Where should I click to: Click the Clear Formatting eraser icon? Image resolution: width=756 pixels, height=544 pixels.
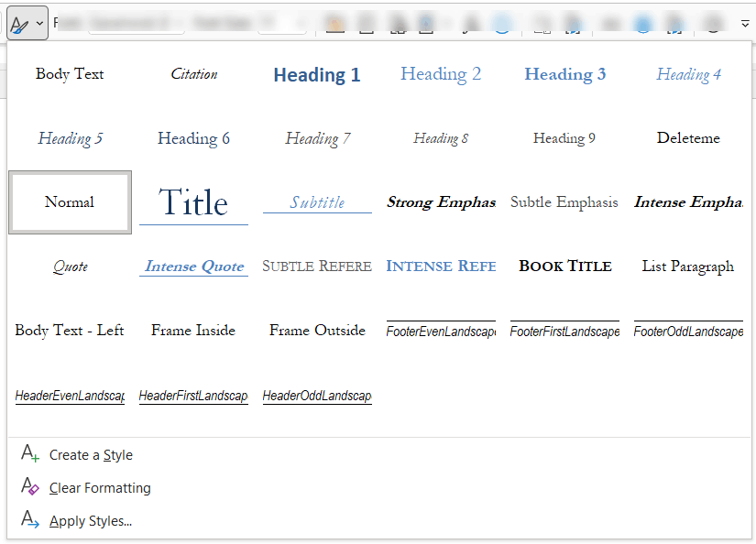click(x=30, y=486)
